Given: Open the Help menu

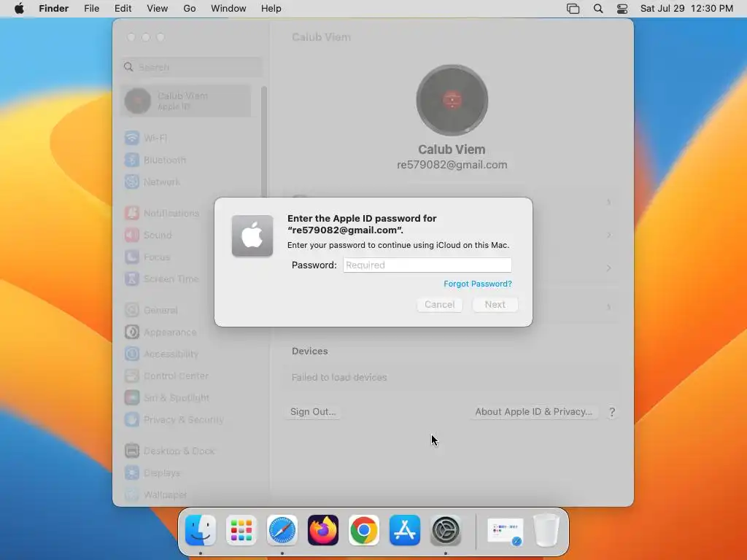Looking at the screenshot, I should coord(271,9).
